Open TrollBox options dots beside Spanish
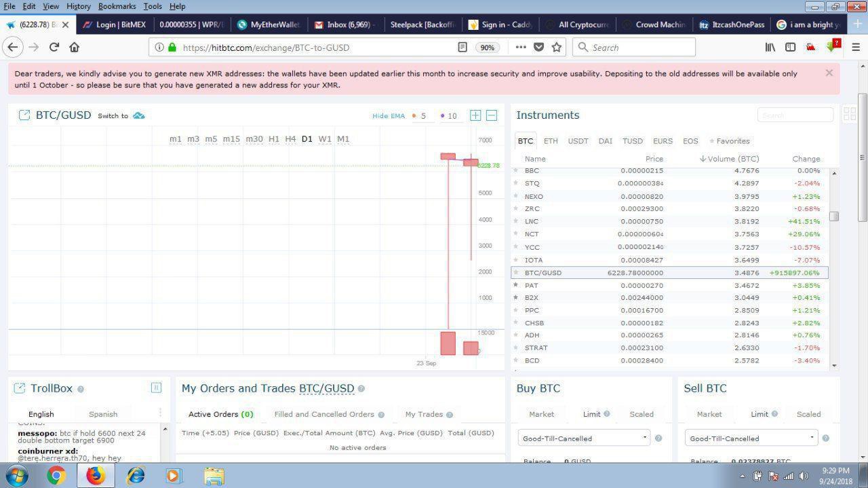Screen dimensions: 868x488 [x=160, y=413]
